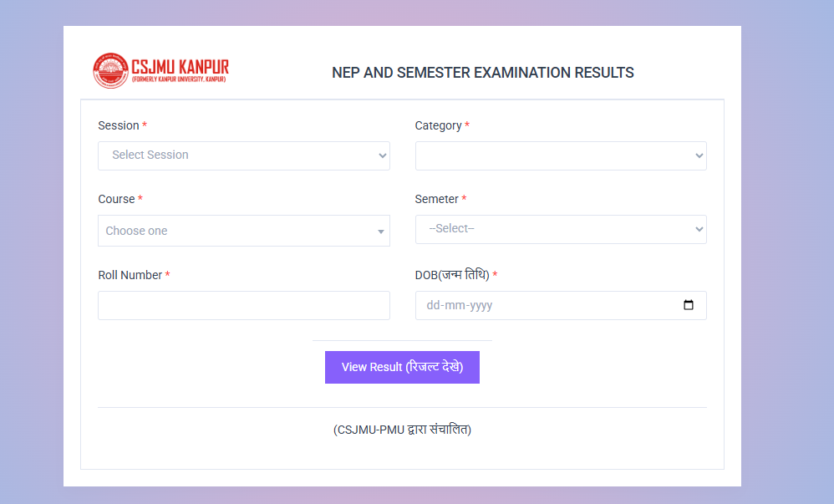834x504 pixels.
Task: Click the dd-mm-yyyy date field
Action: tap(543, 305)
